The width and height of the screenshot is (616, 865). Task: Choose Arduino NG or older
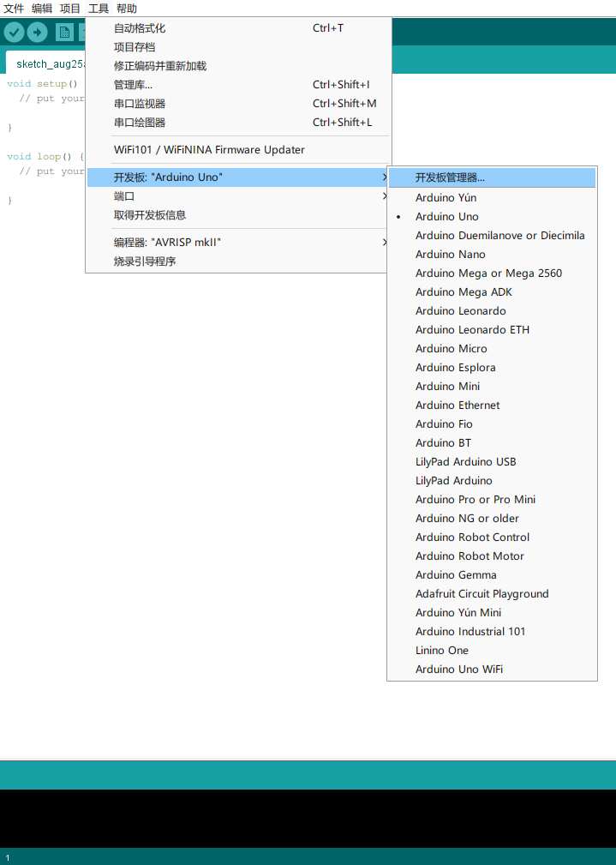pyautogui.click(x=492, y=518)
